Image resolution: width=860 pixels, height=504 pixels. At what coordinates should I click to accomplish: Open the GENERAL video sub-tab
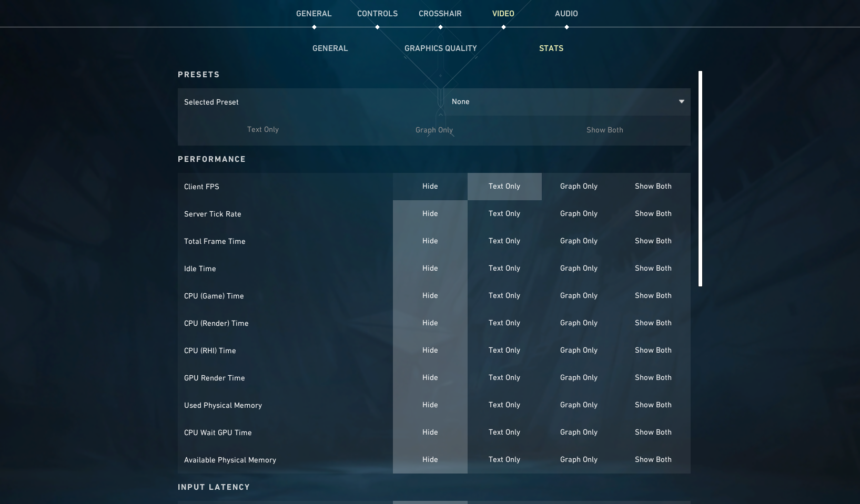(330, 48)
